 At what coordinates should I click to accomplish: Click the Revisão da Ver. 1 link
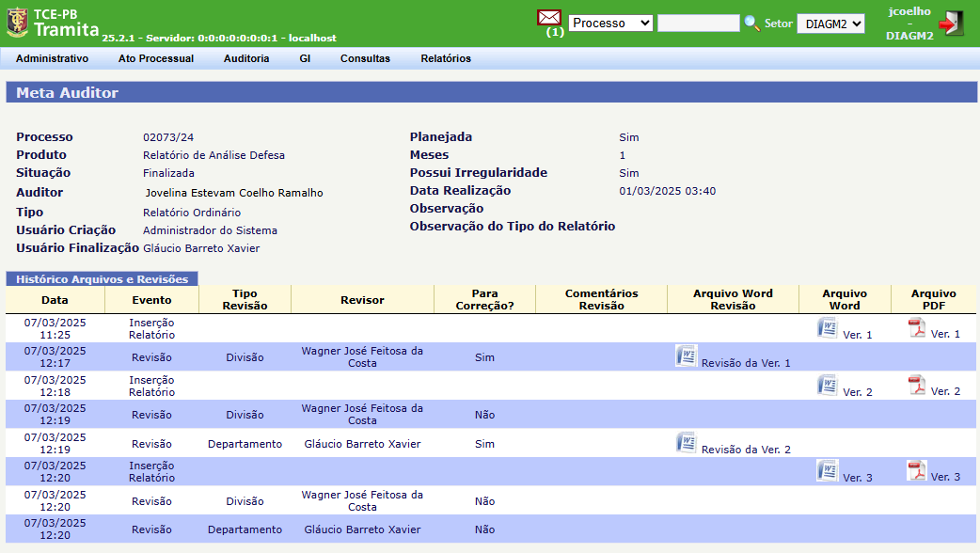pos(746,363)
